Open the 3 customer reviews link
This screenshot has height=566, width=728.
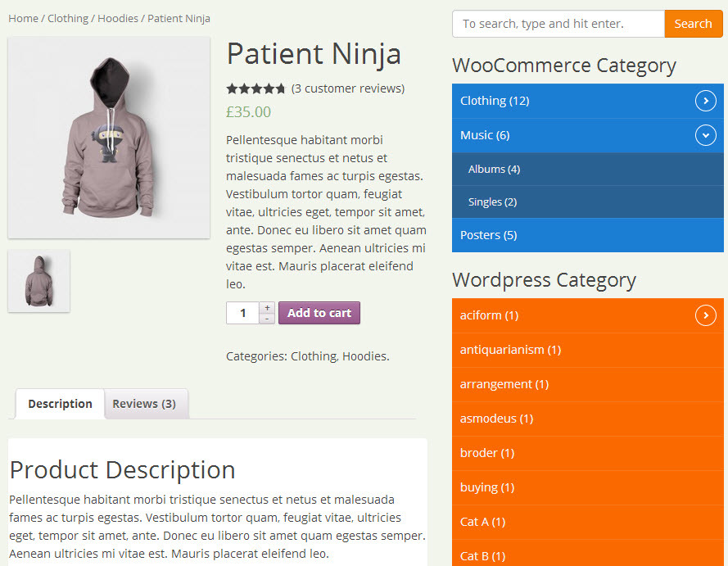[x=348, y=88]
